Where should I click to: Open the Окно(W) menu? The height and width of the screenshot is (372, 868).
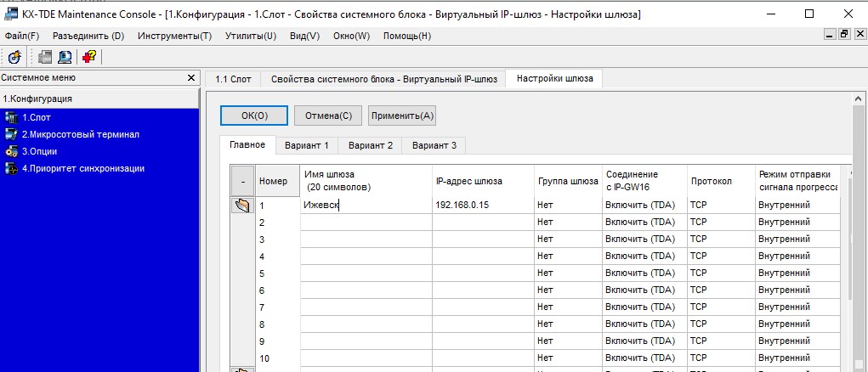351,36
